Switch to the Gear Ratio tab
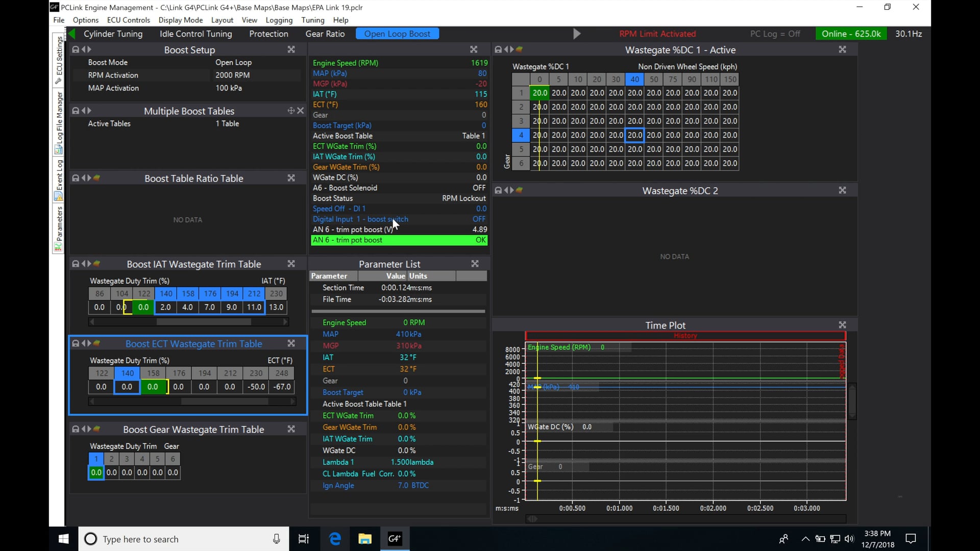 (x=325, y=34)
